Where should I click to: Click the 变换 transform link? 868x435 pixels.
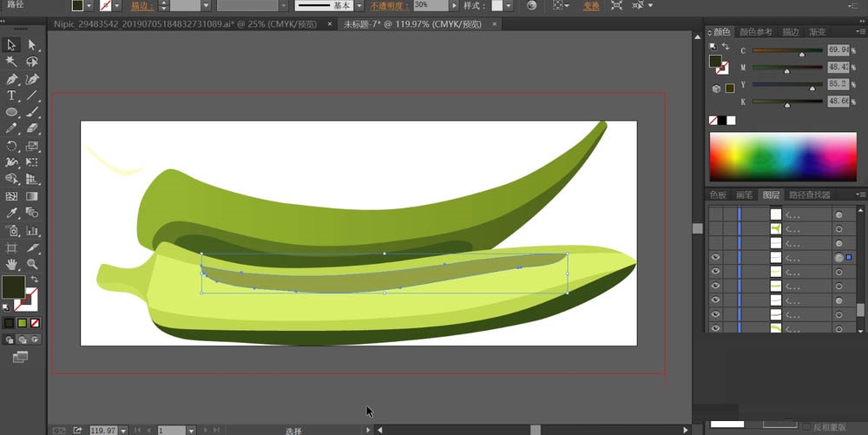point(590,5)
